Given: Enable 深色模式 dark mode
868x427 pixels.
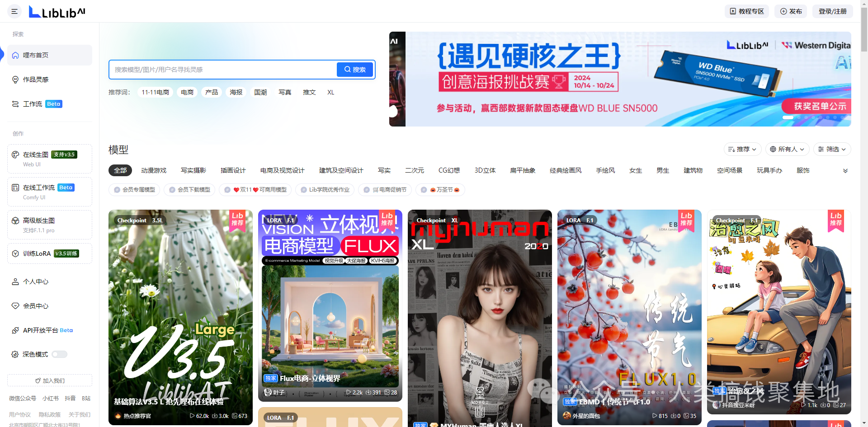Looking at the screenshot, I should click(59, 354).
